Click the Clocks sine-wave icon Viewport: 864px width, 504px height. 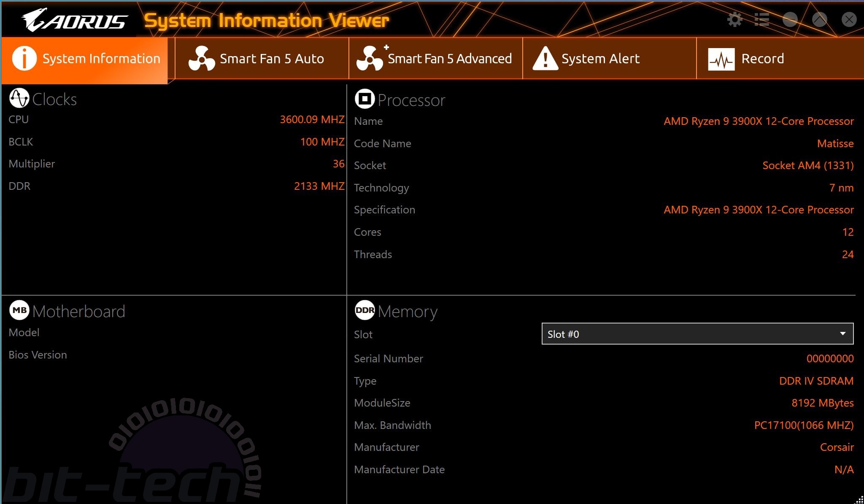click(x=19, y=98)
